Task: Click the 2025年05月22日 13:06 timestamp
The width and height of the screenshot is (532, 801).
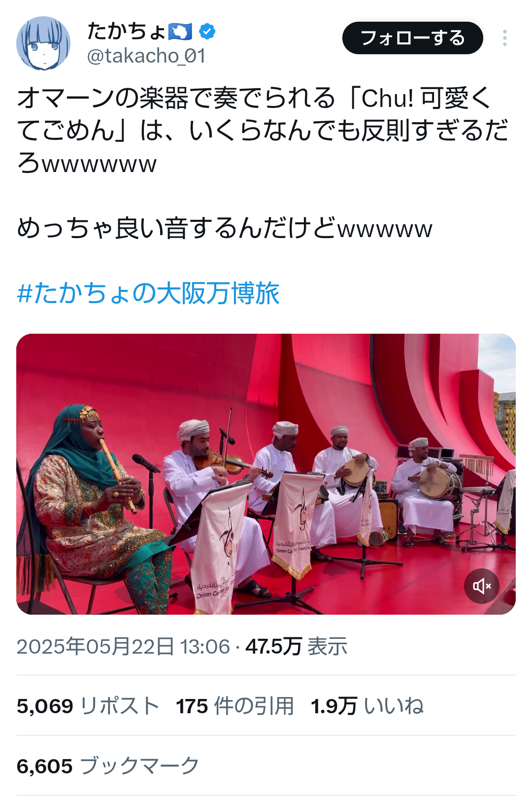Action: [123, 646]
